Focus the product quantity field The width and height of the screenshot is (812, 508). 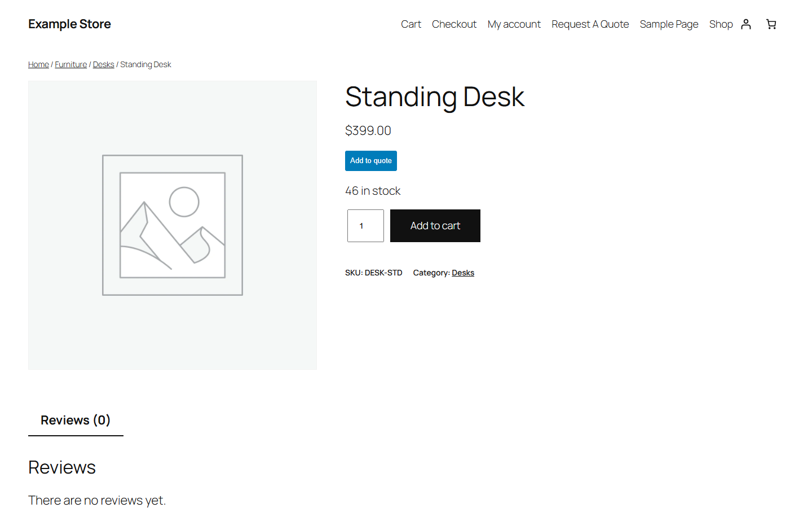(x=365, y=226)
